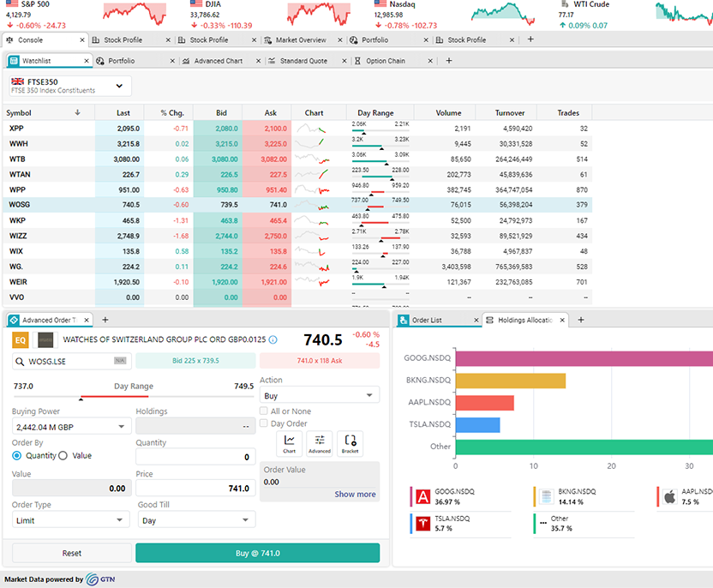This screenshot has width=713, height=588.
Task: Click the Price input field showing 741.0
Action: pyautogui.click(x=195, y=488)
